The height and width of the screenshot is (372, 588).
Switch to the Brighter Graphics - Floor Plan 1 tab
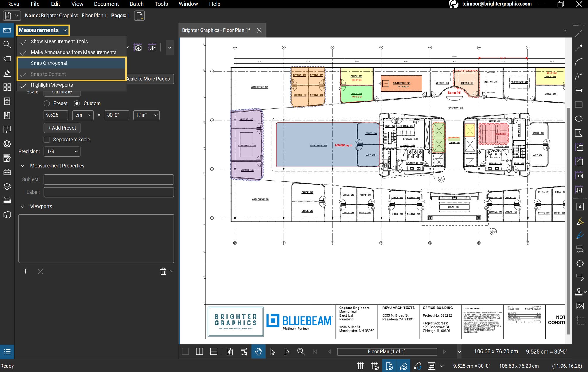pos(216,30)
